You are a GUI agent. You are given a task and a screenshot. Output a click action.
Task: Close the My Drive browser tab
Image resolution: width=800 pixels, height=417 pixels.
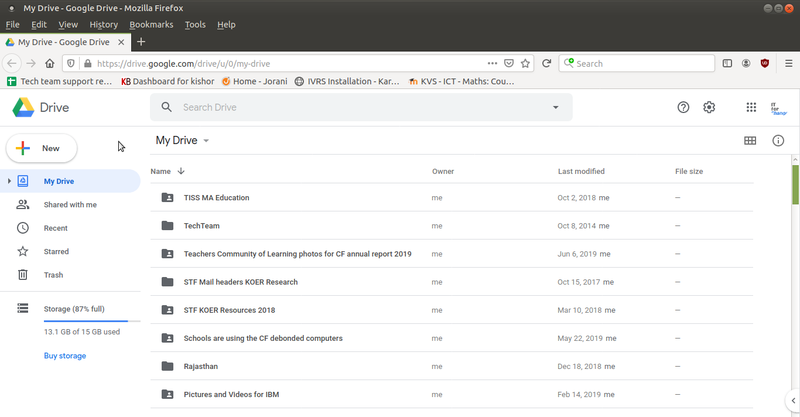[x=121, y=42]
